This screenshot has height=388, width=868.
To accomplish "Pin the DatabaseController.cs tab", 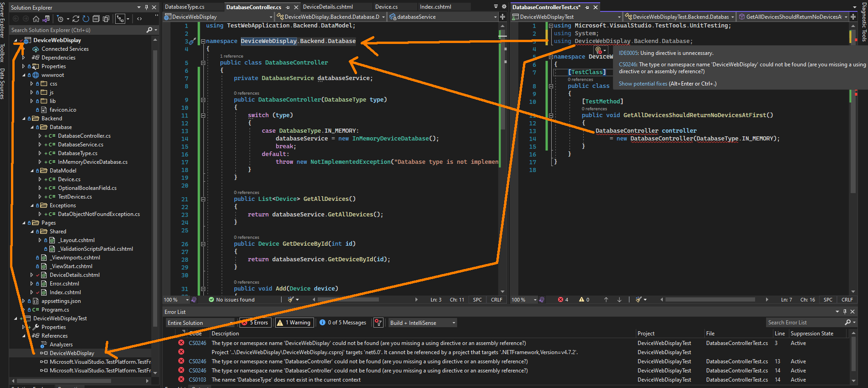I will (x=288, y=7).
